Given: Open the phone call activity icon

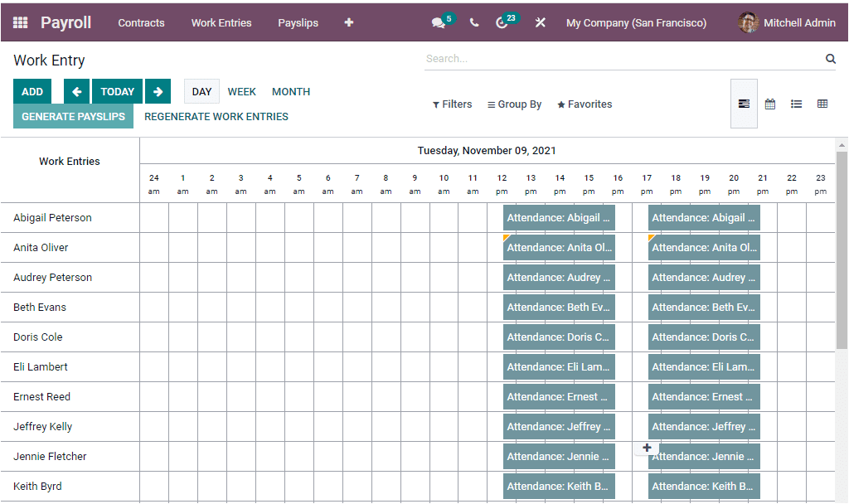Looking at the screenshot, I should [473, 22].
